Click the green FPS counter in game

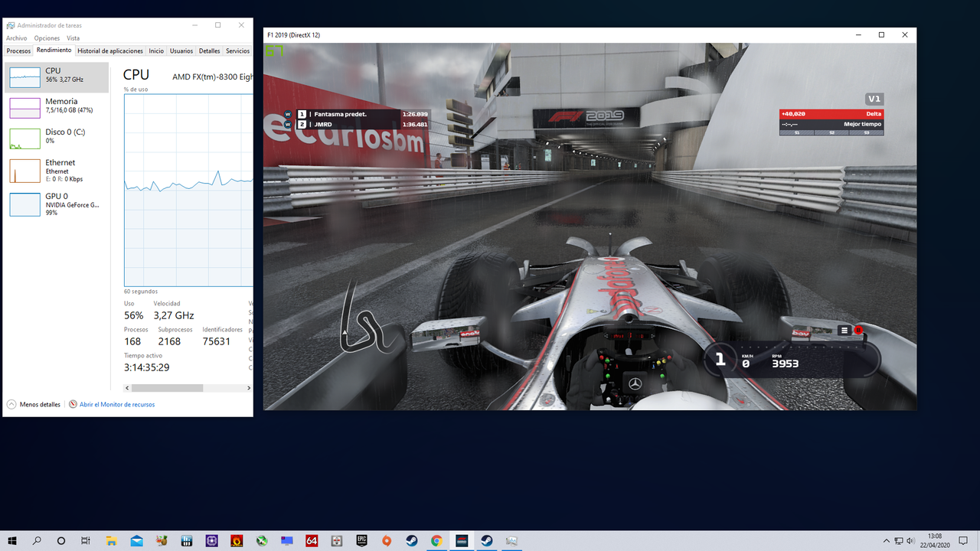(x=274, y=51)
